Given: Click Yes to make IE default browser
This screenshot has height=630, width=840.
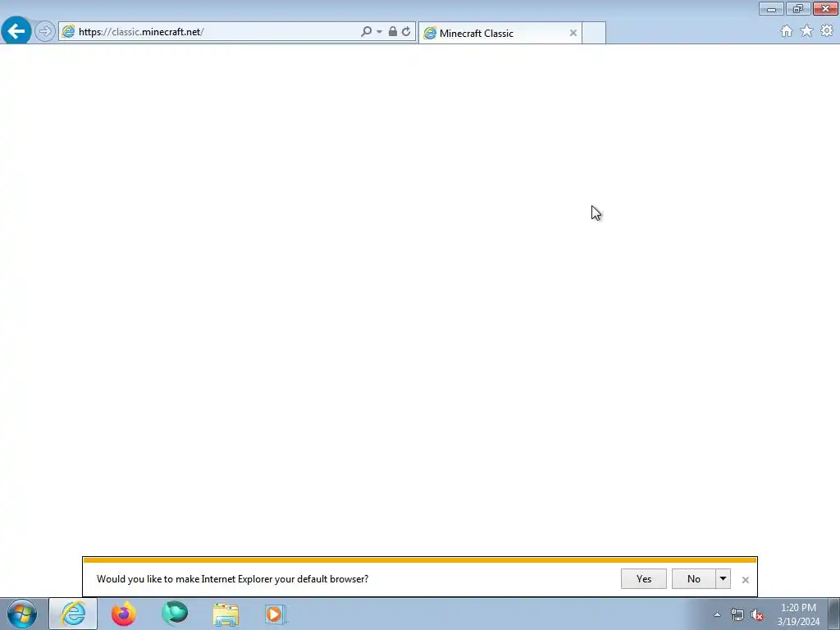Looking at the screenshot, I should (x=644, y=578).
